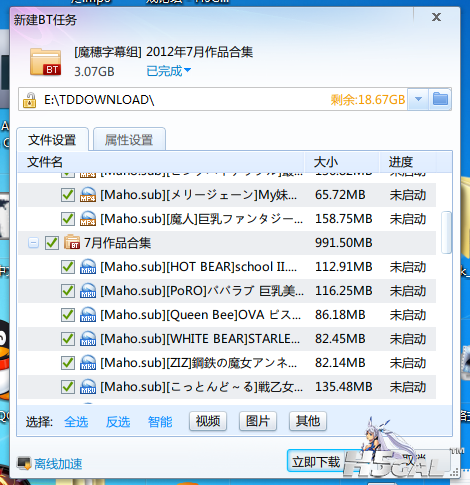
Task: Click the QQ penguin icon on the desktop
Action: pyautogui.click(x=5, y=360)
